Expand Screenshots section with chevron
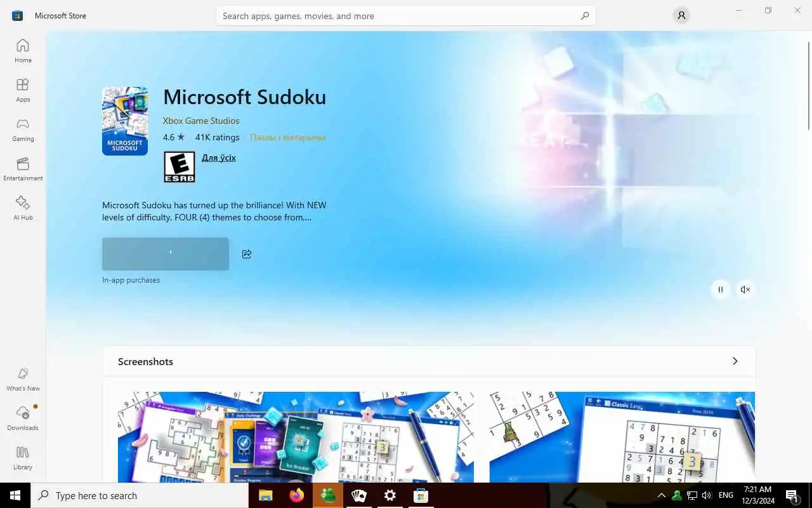 [x=735, y=361]
